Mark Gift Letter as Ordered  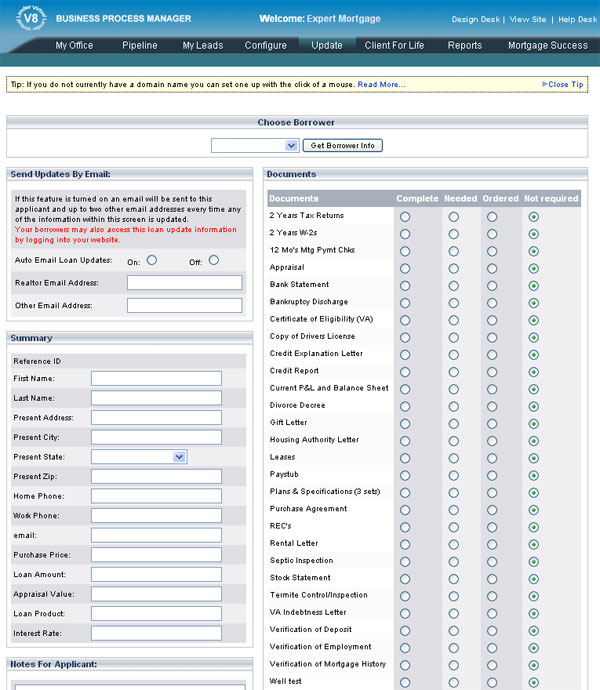pyautogui.click(x=492, y=424)
